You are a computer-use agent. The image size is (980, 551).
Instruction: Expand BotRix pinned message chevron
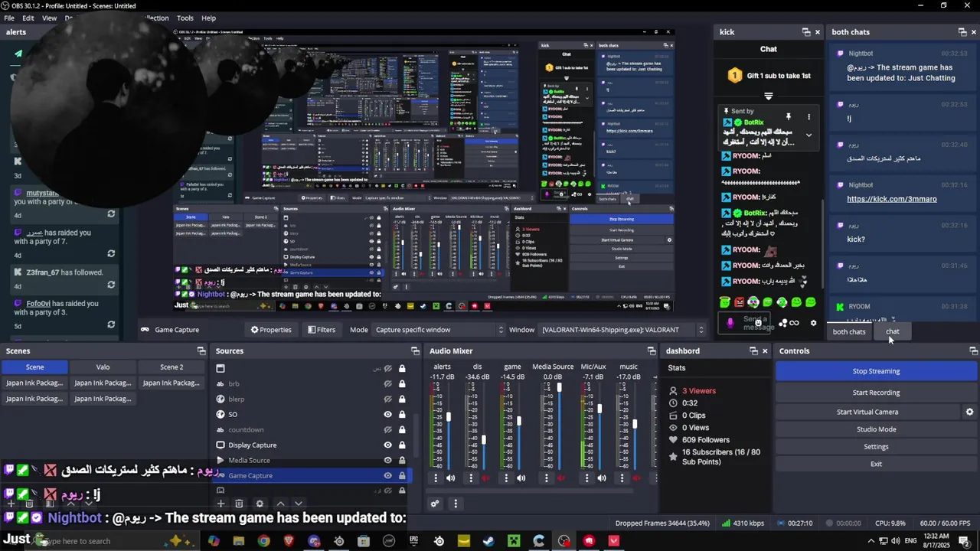click(x=808, y=135)
